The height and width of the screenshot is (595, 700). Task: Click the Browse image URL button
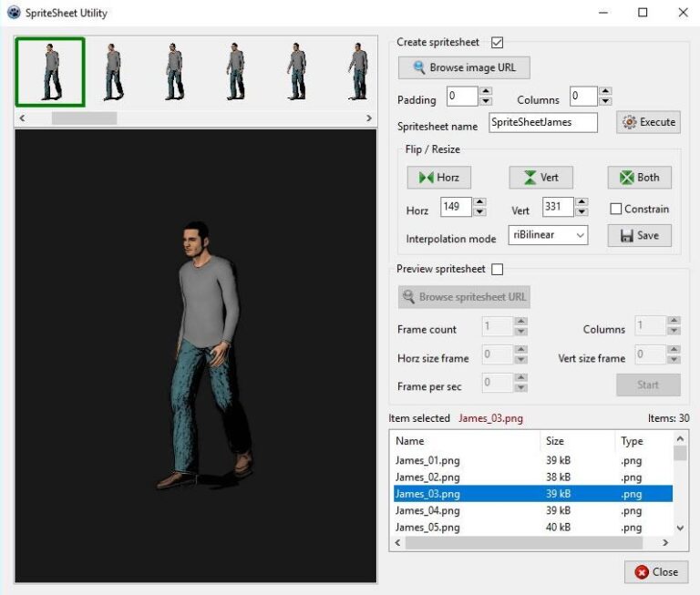[x=464, y=67]
